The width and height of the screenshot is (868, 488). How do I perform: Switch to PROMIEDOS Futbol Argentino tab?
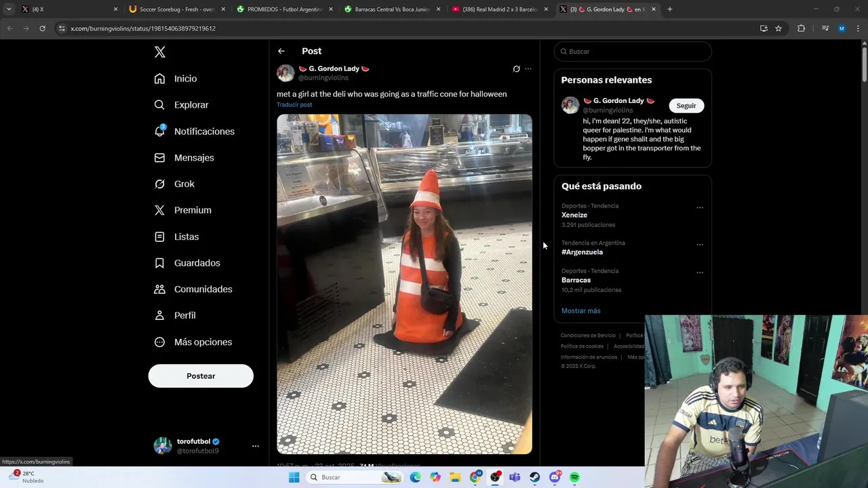point(284,9)
